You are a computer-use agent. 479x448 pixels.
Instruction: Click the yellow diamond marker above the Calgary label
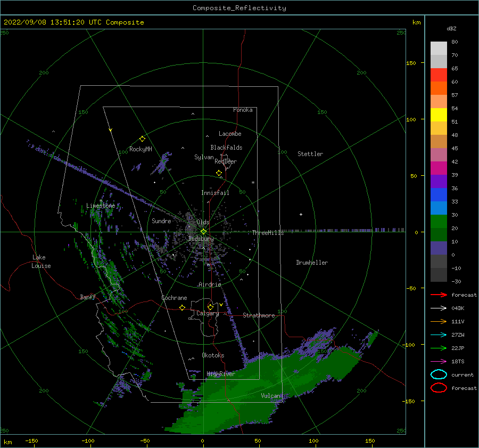click(x=210, y=307)
